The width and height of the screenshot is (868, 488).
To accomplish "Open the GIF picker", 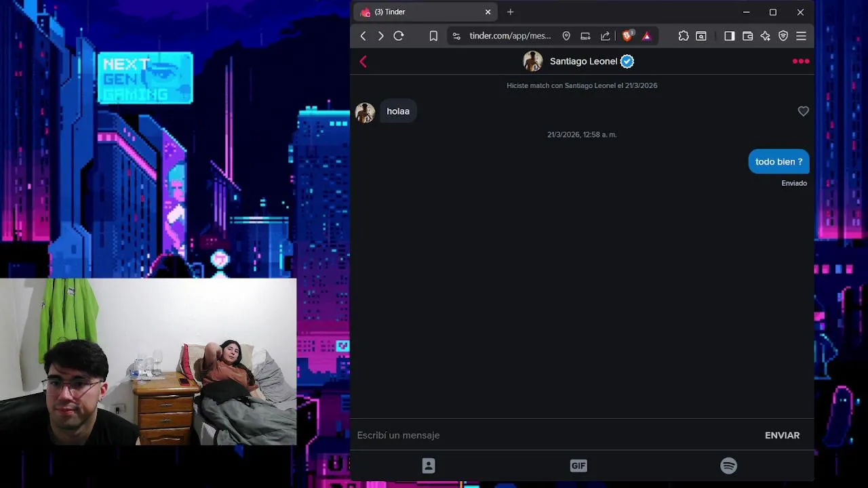I will tap(578, 466).
